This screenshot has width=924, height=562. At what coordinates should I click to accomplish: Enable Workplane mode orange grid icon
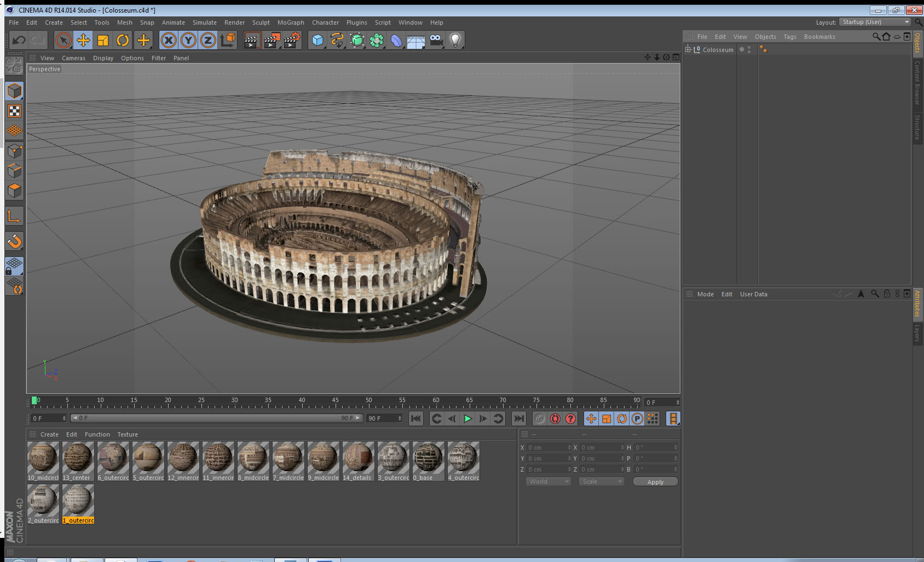pos(14,131)
